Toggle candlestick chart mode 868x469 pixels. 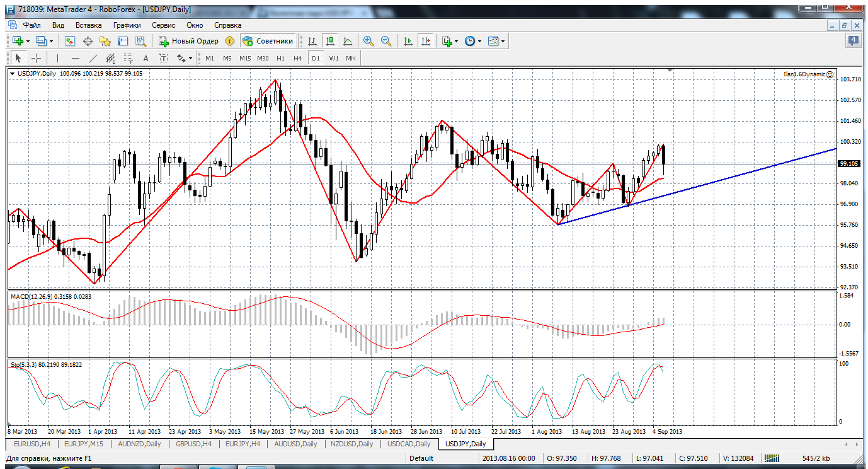click(329, 41)
